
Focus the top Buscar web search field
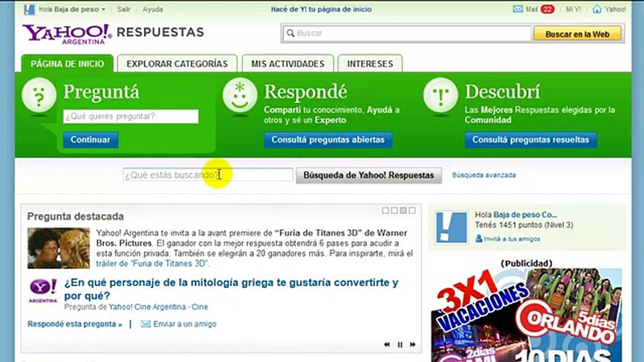tap(406, 33)
